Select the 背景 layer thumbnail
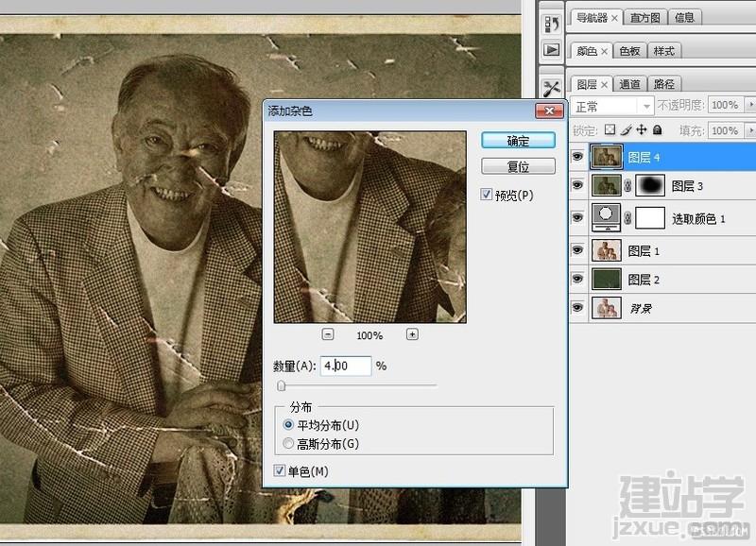 [x=607, y=308]
